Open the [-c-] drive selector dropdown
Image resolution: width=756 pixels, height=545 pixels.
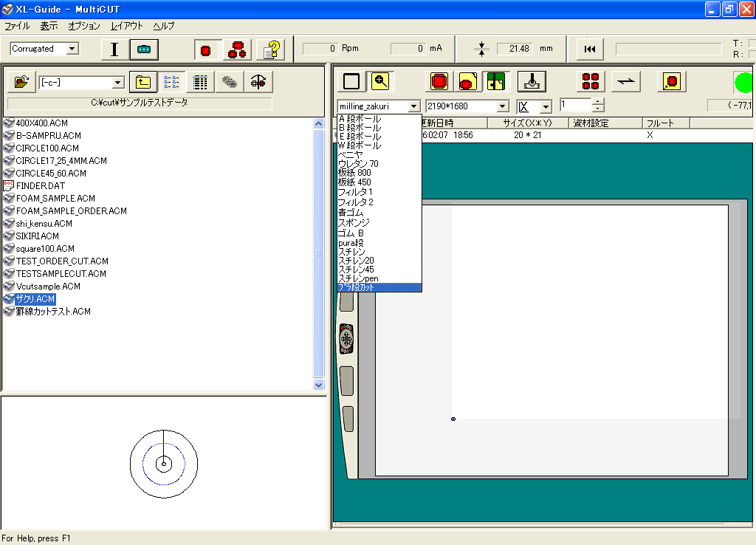(x=117, y=83)
